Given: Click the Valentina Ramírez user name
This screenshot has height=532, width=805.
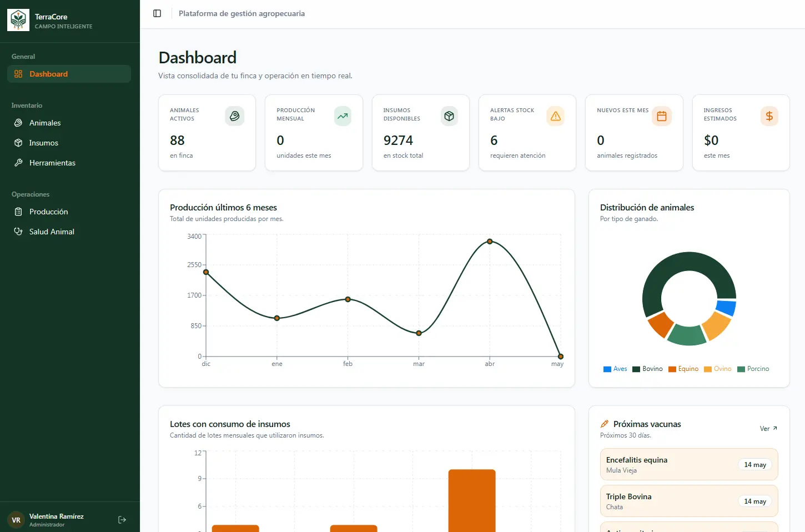Looking at the screenshot, I should point(57,516).
